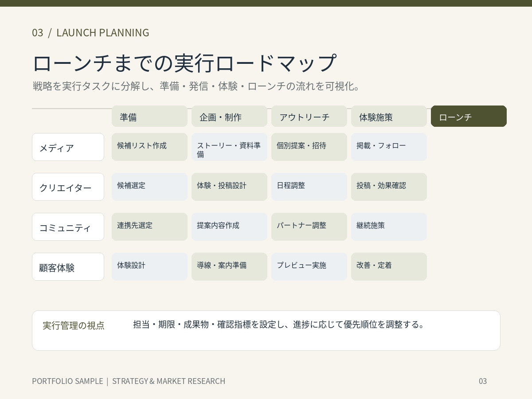Click the 連携先選定 task cell

(149, 227)
